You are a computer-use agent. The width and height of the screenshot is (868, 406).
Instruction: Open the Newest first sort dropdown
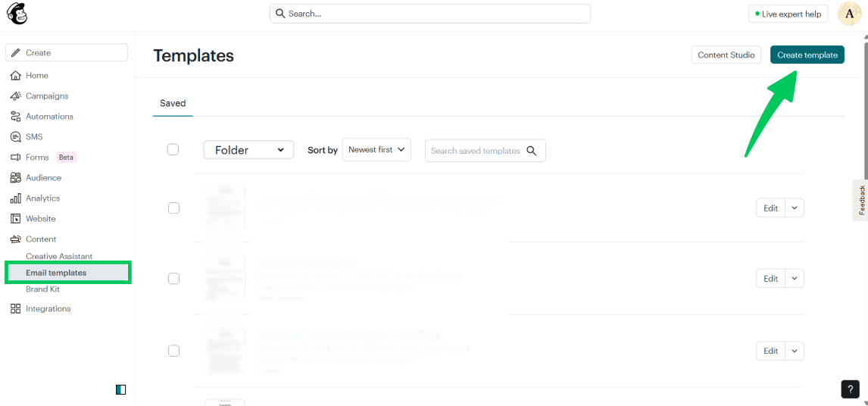[x=376, y=149]
